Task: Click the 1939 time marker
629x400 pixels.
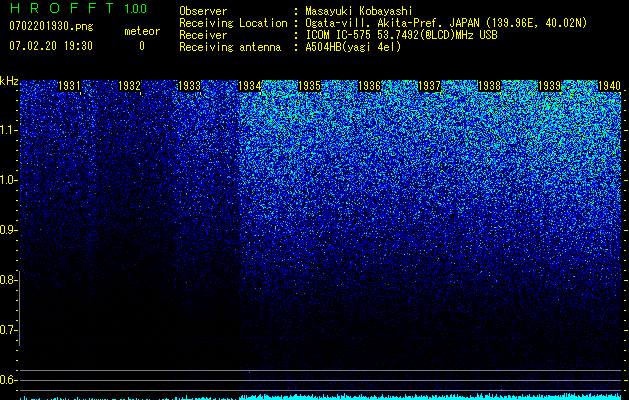Action: click(550, 86)
